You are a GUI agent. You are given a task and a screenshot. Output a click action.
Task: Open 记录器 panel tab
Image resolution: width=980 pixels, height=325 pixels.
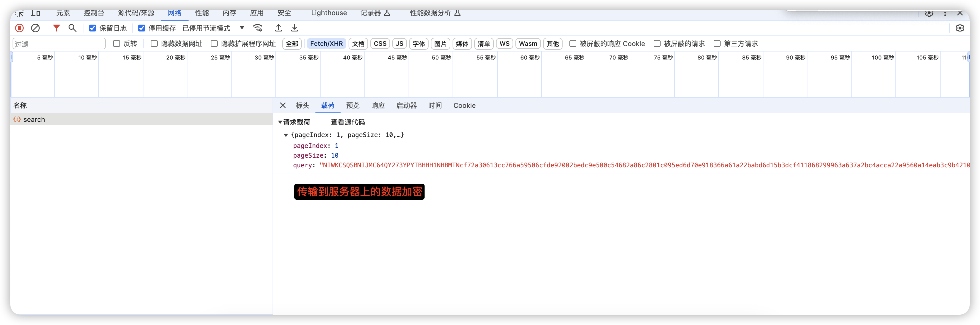[375, 13]
